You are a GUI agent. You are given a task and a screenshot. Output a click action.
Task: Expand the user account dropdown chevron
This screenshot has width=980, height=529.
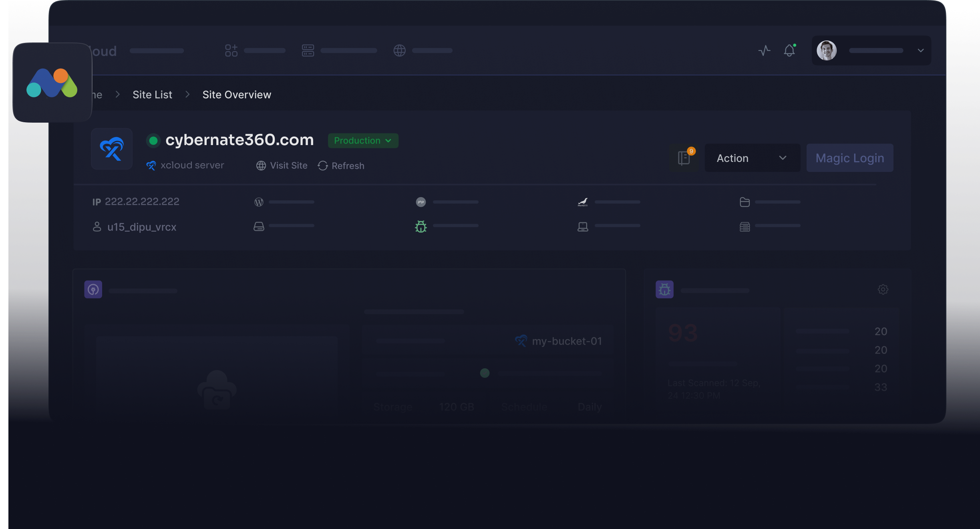(x=921, y=50)
